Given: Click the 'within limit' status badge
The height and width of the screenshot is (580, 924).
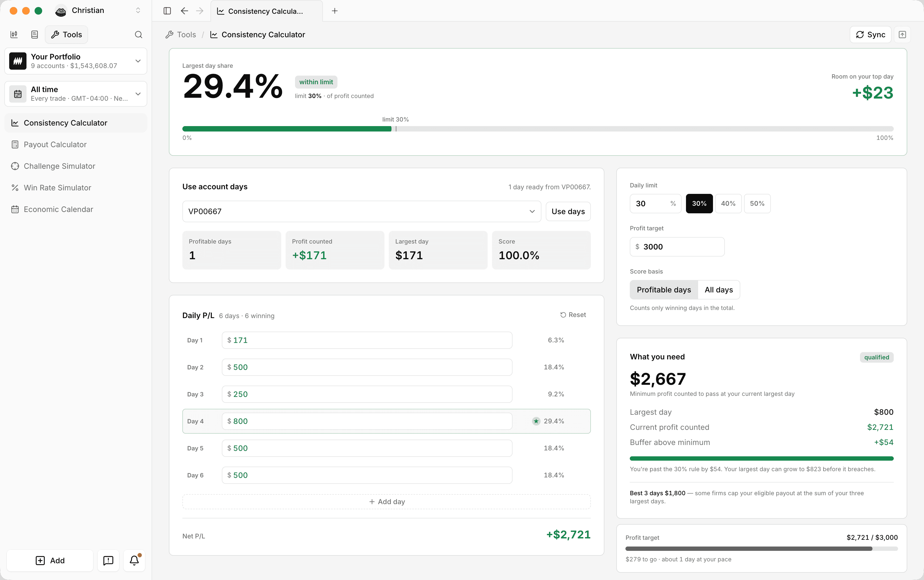Looking at the screenshot, I should point(316,82).
